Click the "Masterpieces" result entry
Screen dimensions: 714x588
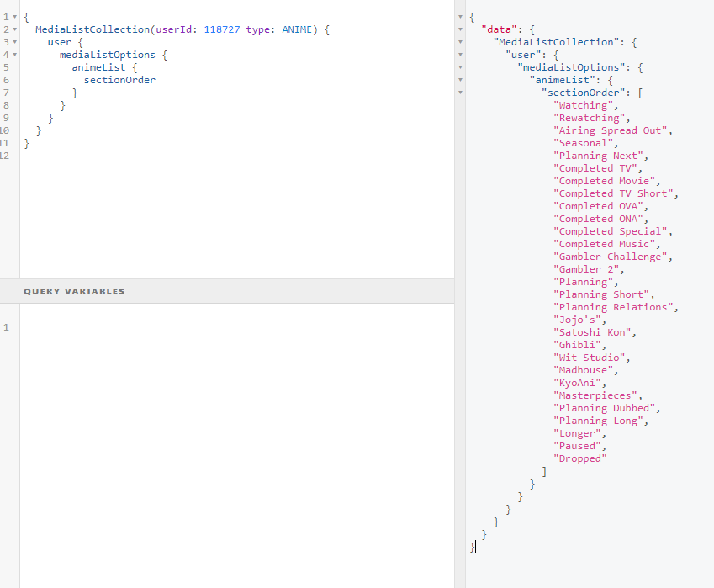pos(595,395)
